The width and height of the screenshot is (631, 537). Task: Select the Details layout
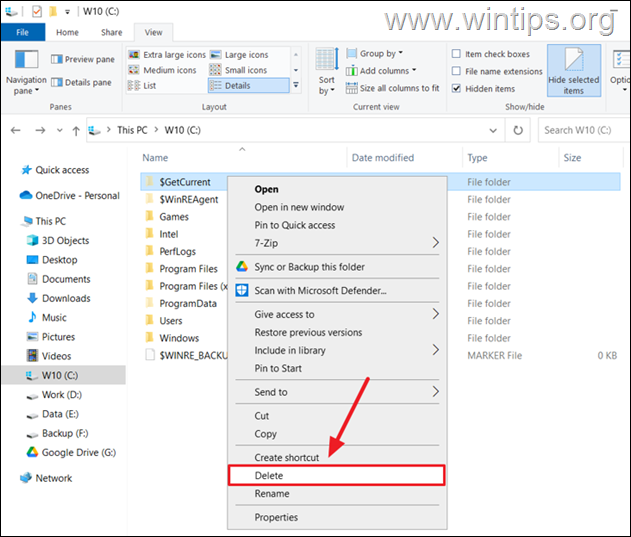click(x=248, y=86)
